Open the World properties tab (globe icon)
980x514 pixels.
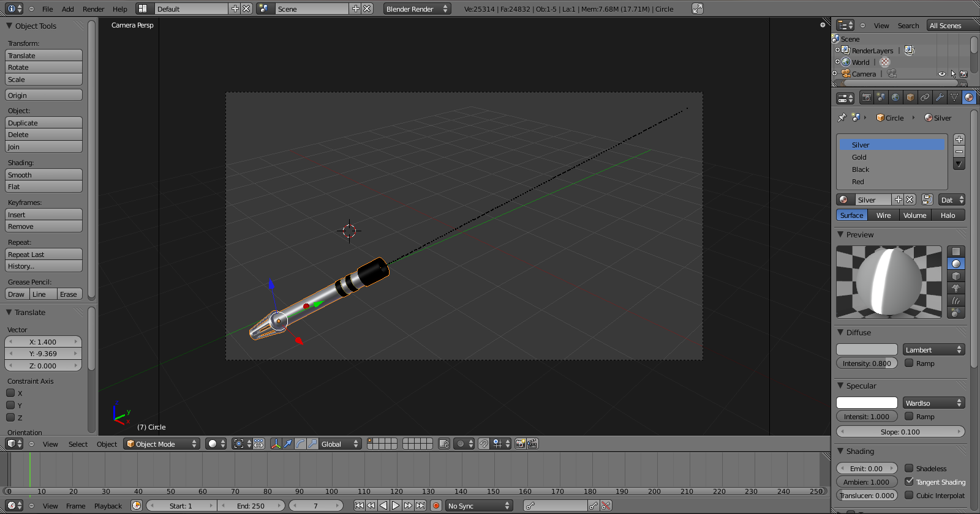click(895, 97)
